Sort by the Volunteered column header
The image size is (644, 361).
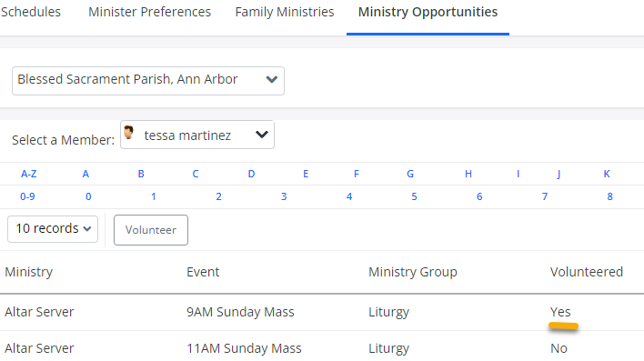coord(587,272)
